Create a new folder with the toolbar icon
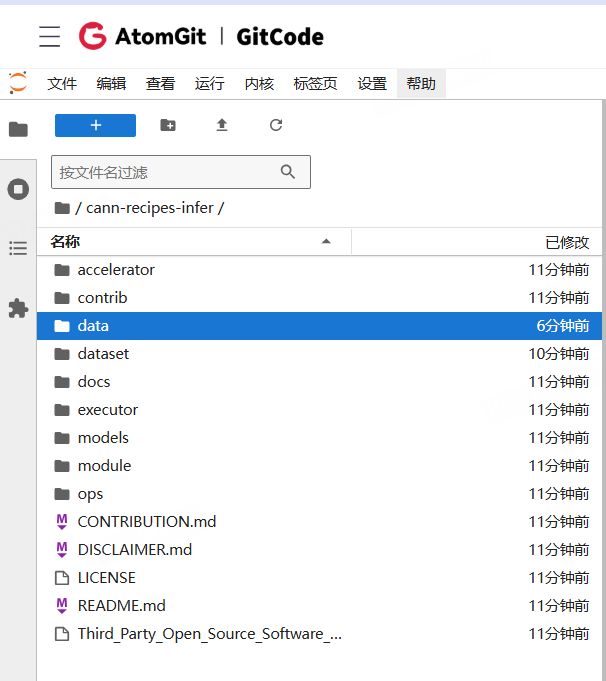Viewport: 606px width, 681px height. point(168,126)
